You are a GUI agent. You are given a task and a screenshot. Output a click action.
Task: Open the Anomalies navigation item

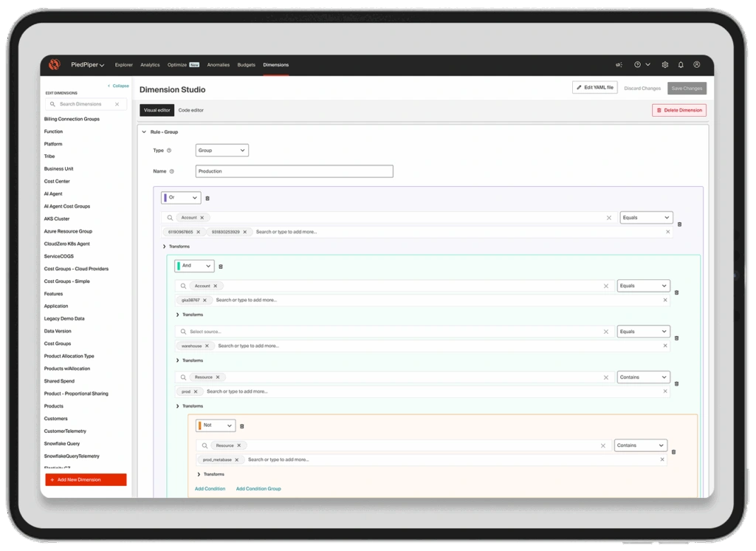218,64
